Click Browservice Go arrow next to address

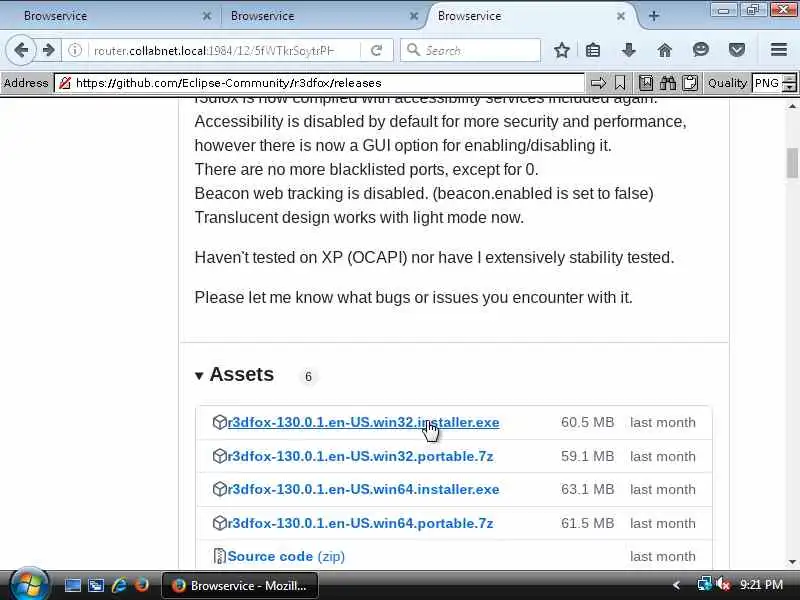click(x=598, y=83)
